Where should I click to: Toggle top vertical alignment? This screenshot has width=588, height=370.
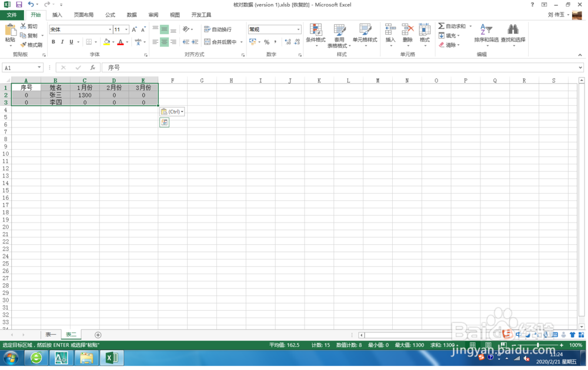click(155, 29)
